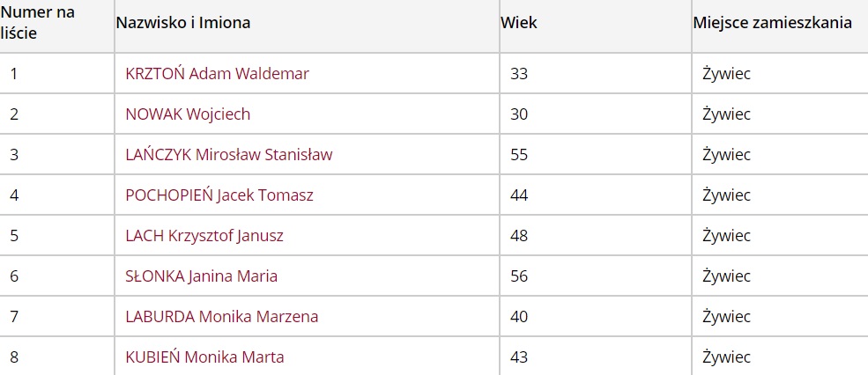Click the 'Nazwisko i Imiona' column header

[x=183, y=23]
